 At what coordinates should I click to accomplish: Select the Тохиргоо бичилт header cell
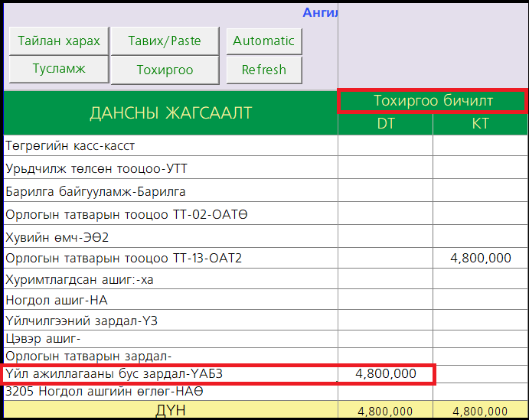click(433, 101)
